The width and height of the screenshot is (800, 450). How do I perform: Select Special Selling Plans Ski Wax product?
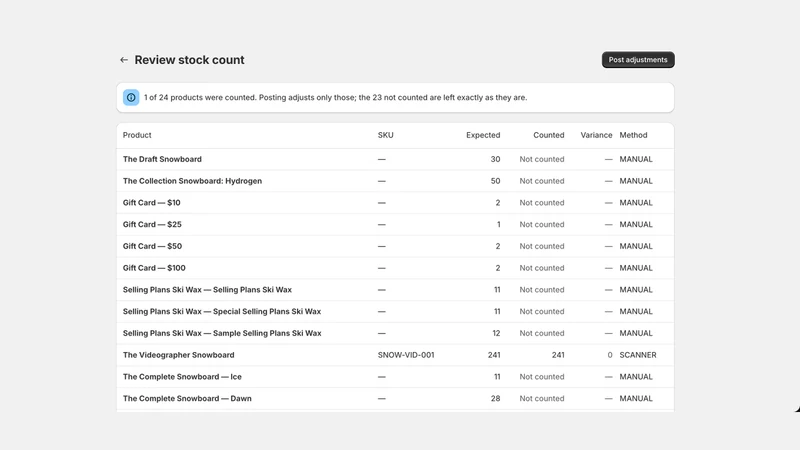(x=222, y=311)
